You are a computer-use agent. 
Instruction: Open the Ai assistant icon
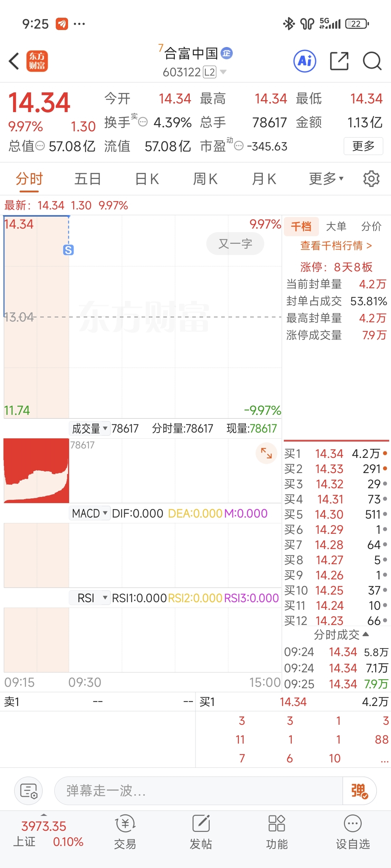pos(304,61)
